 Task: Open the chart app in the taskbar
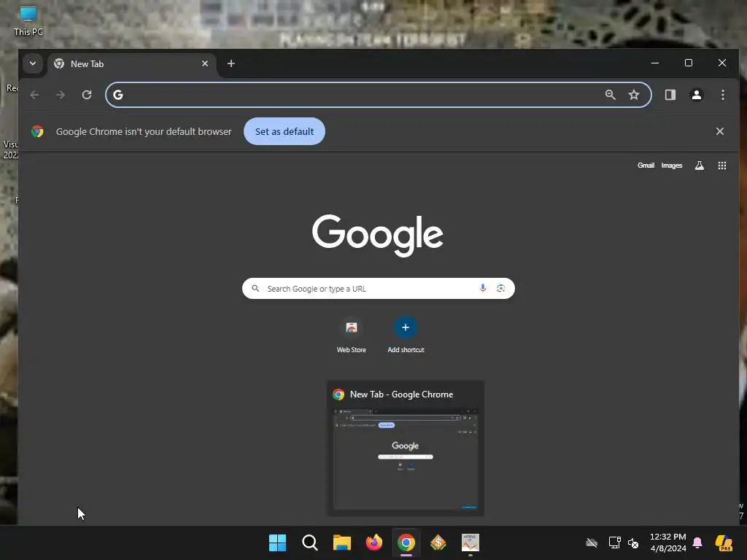point(471,542)
